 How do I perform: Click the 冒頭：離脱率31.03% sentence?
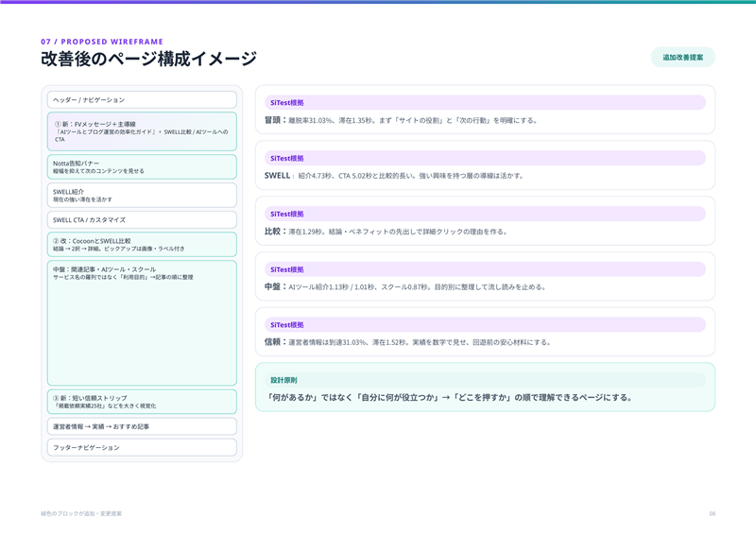(401, 120)
